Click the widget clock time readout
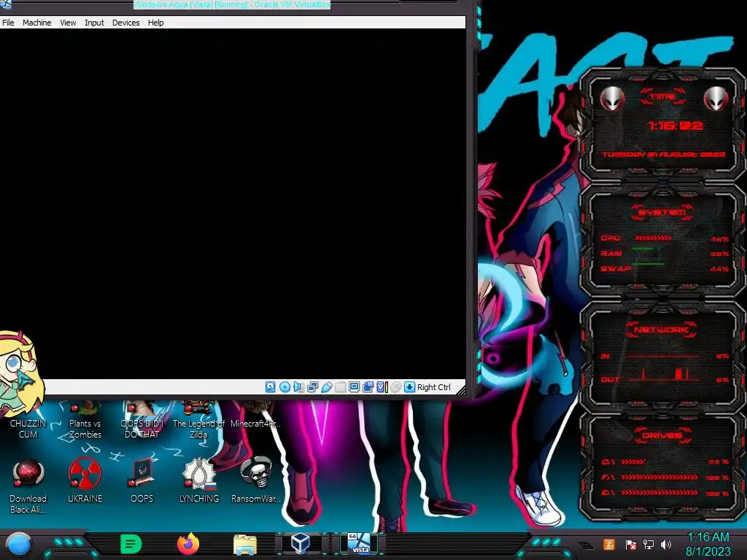Screen dimensions: 747x560 [x=676, y=125]
